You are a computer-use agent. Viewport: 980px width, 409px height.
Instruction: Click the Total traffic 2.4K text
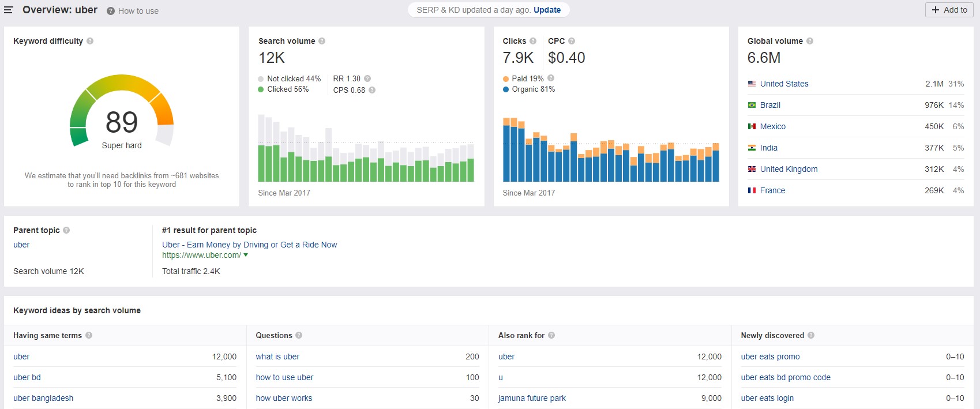[191, 271]
